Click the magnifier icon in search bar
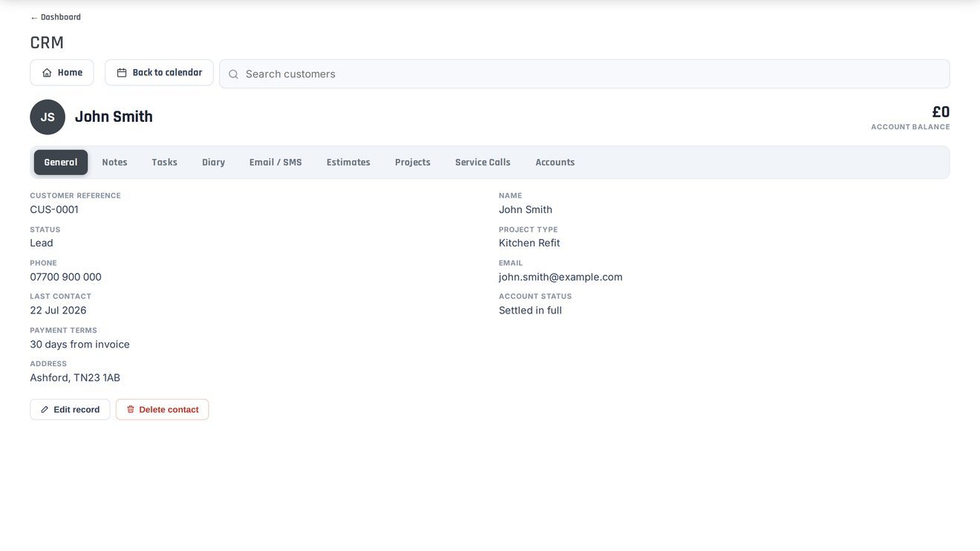 233,74
